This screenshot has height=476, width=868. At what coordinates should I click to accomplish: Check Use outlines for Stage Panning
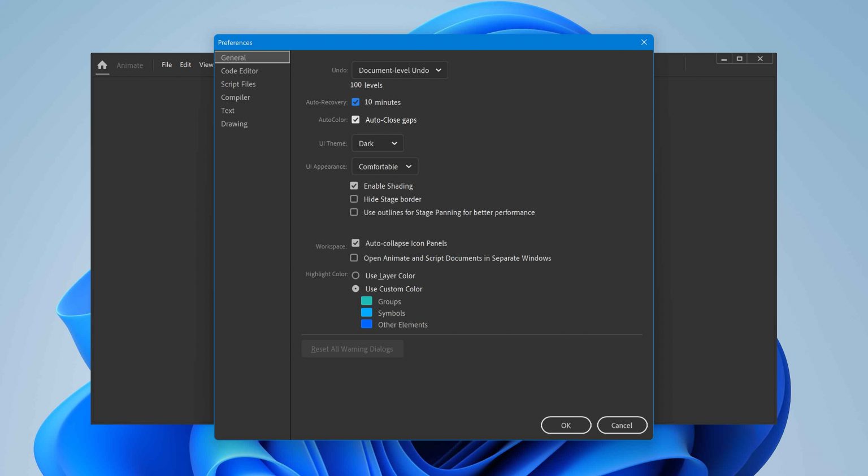354,212
